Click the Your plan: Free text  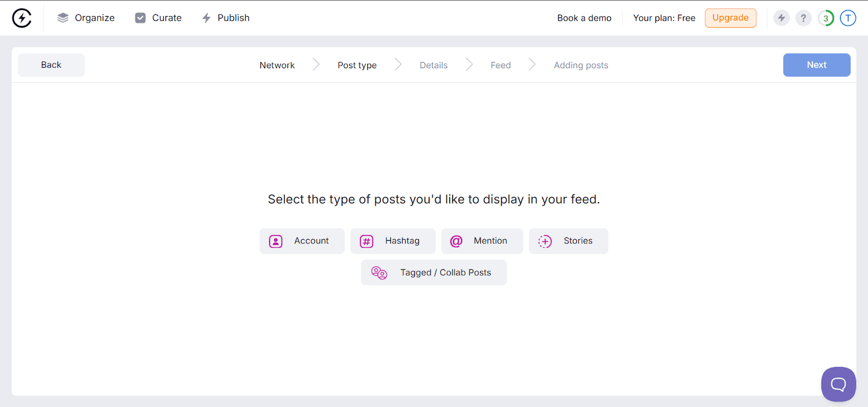tap(664, 18)
